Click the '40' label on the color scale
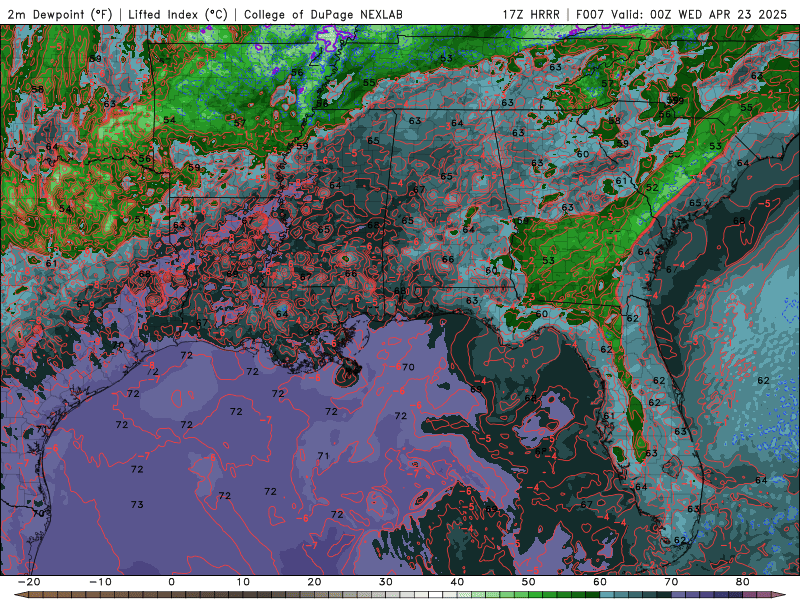This screenshot has width=800, height=600. tap(457, 582)
